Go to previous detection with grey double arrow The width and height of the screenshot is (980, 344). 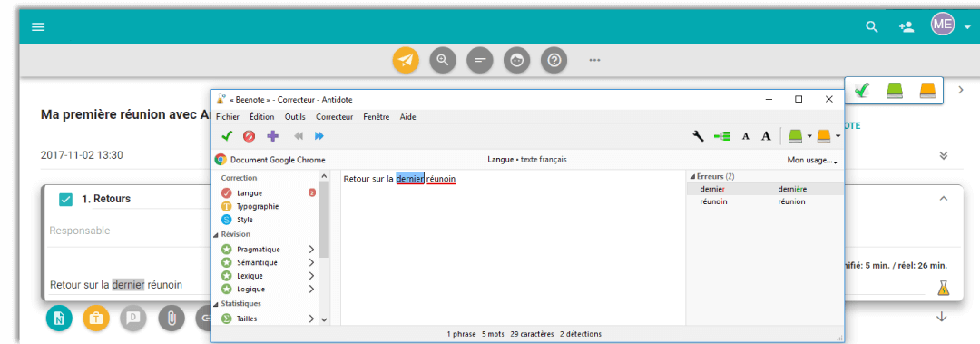point(299,136)
